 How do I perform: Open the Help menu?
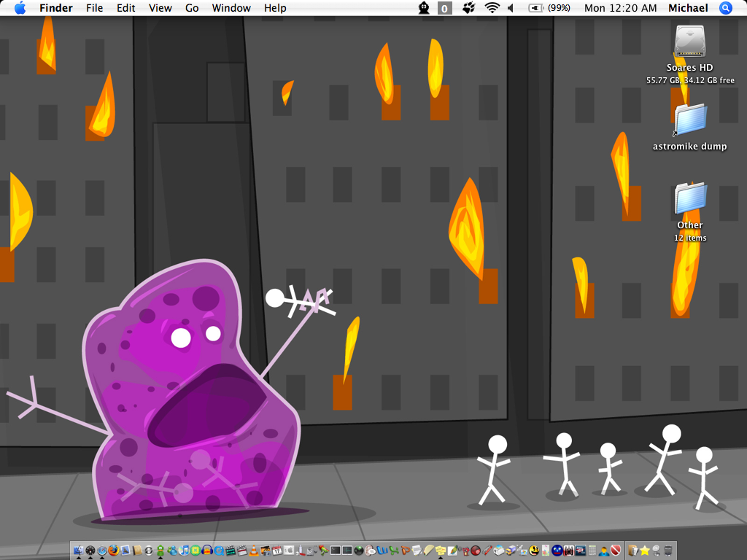[x=275, y=7]
